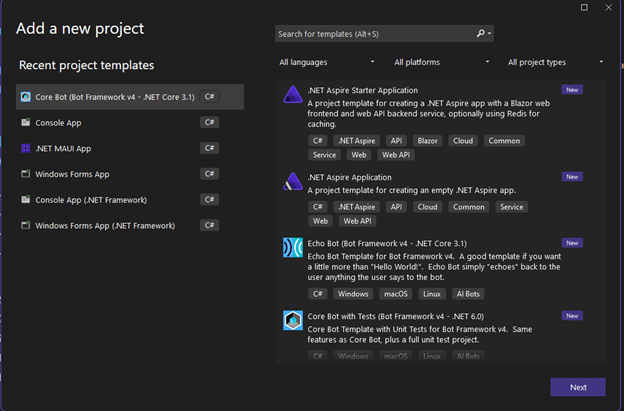Viewport: 624px width, 411px height.
Task: Expand the All project types dropdown
Action: [x=555, y=62]
